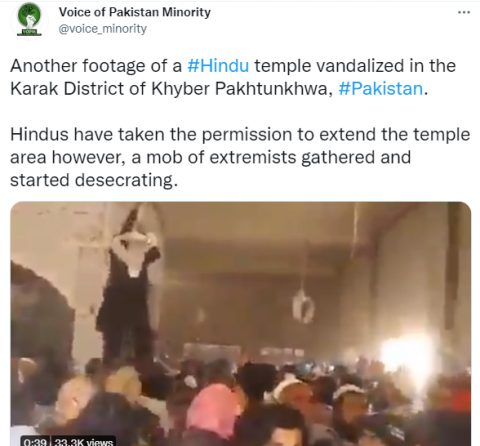The height and width of the screenshot is (446, 480).
Task: Click the 33.3K views counter
Action: [x=83, y=441]
